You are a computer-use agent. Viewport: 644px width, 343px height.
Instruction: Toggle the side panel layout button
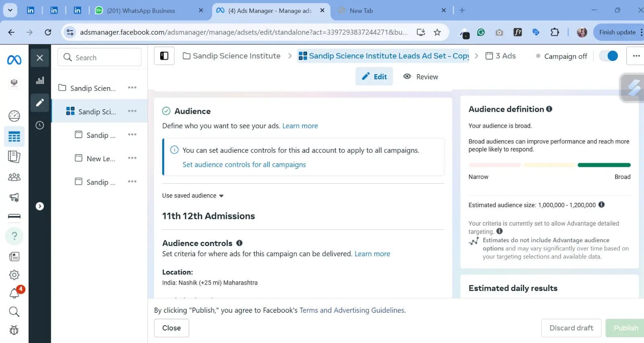164,56
